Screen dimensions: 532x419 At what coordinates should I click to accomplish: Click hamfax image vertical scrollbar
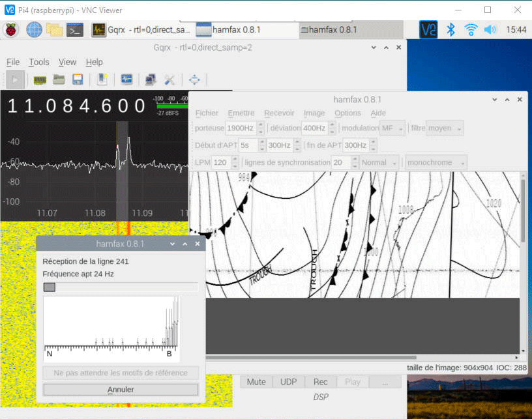pos(523,210)
